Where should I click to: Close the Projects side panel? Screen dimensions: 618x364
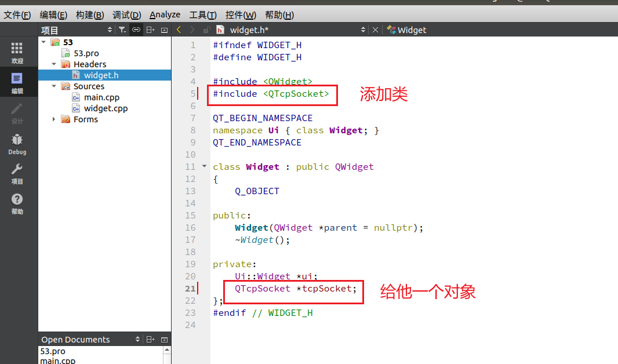[164, 30]
